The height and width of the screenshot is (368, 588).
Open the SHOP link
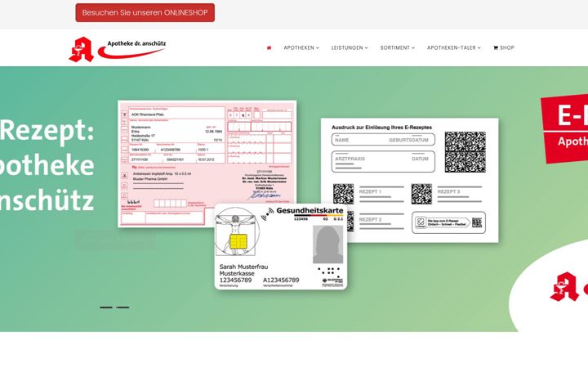pyautogui.click(x=504, y=47)
